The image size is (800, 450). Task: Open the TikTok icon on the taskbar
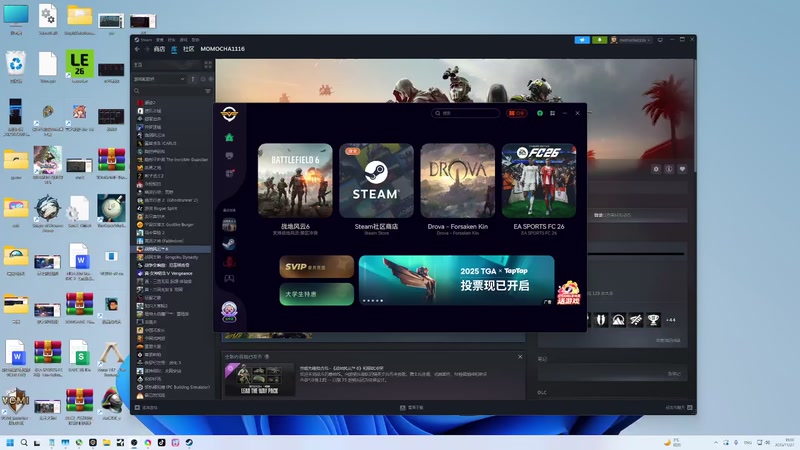(161, 442)
